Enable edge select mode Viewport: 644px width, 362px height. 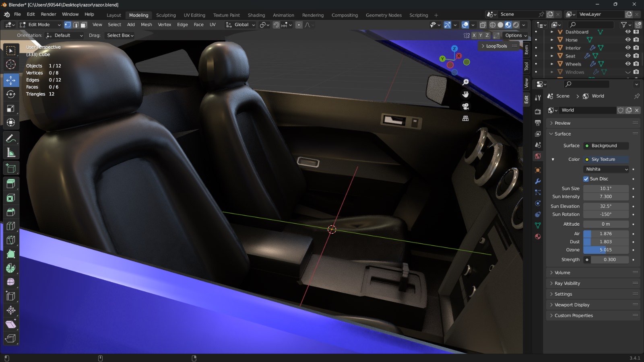[76, 25]
